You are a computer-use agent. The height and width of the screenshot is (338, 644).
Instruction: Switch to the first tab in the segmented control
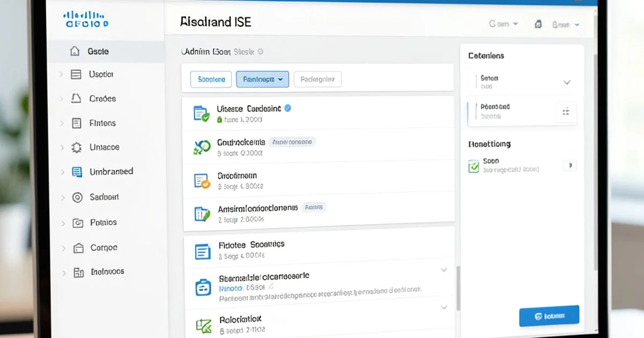210,79
